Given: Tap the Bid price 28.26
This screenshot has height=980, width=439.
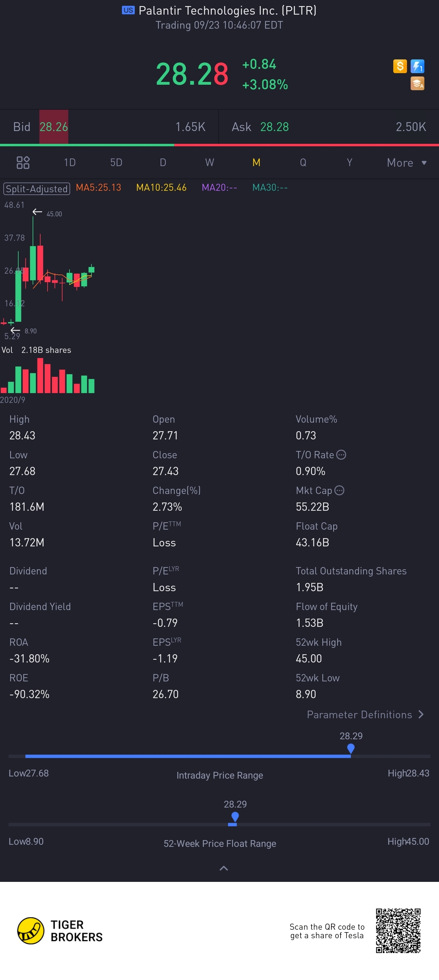Looking at the screenshot, I should (54, 127).
